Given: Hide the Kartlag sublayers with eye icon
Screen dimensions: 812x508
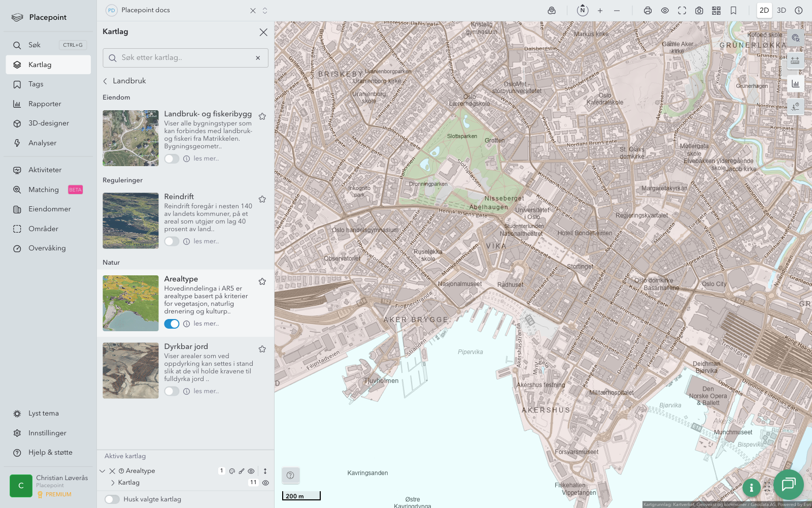Looking at the screenshot, I should (265, 483).
